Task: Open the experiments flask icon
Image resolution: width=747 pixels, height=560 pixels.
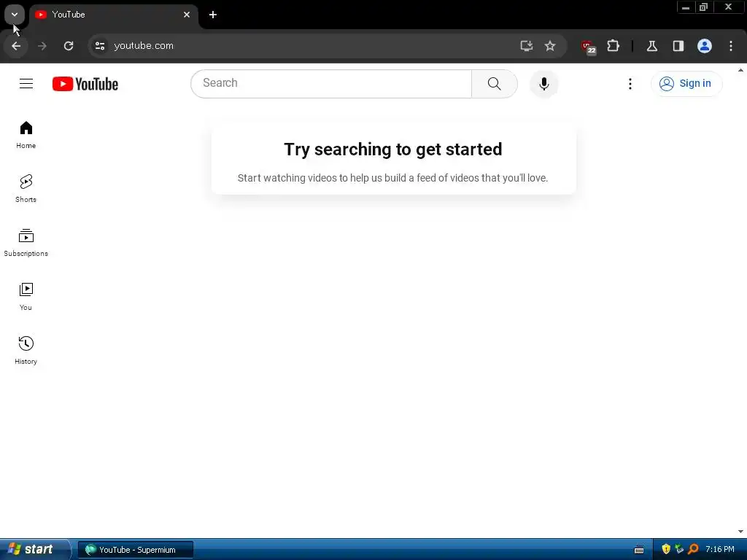Action: pyautogui.click(x=652, y=46)
